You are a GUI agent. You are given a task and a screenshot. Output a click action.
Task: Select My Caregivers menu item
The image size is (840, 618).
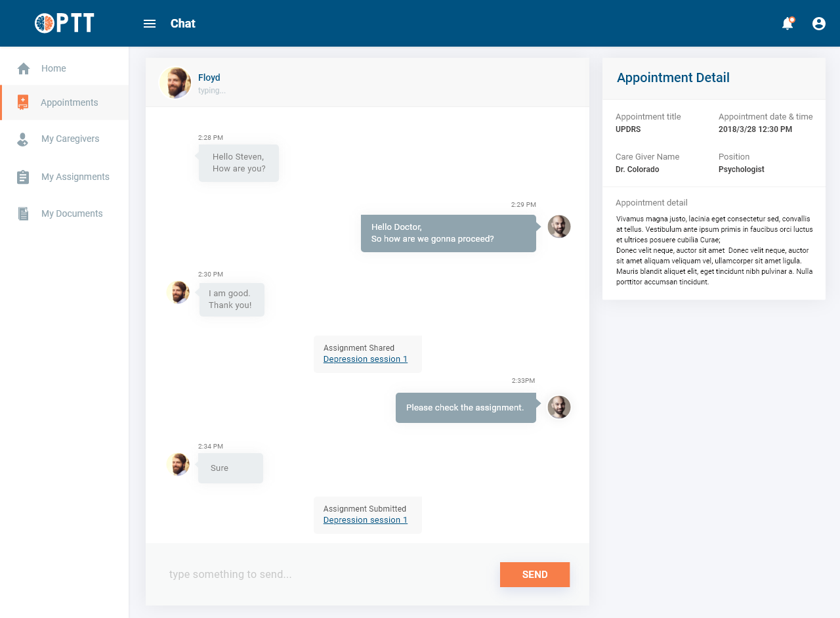click(x=70, y=139)
